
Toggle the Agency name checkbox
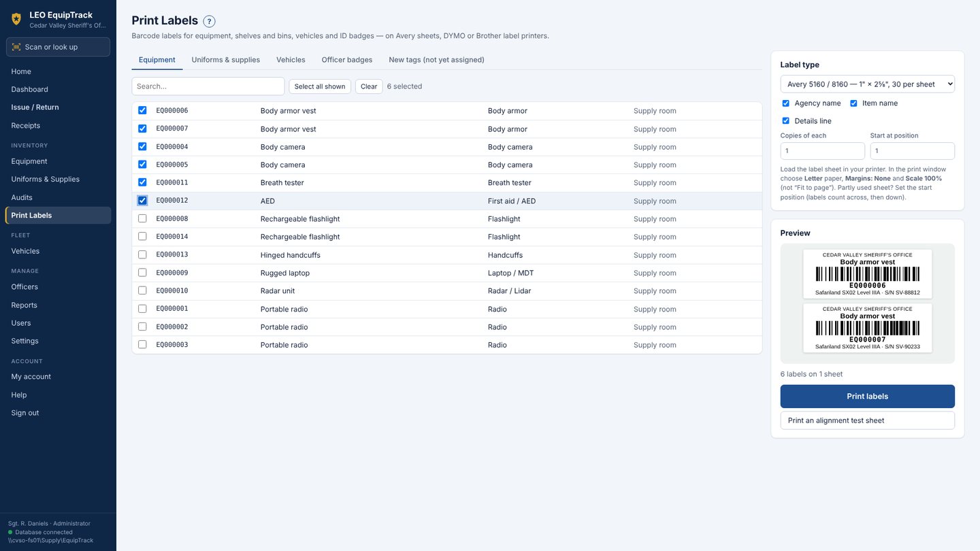point(785,103)
